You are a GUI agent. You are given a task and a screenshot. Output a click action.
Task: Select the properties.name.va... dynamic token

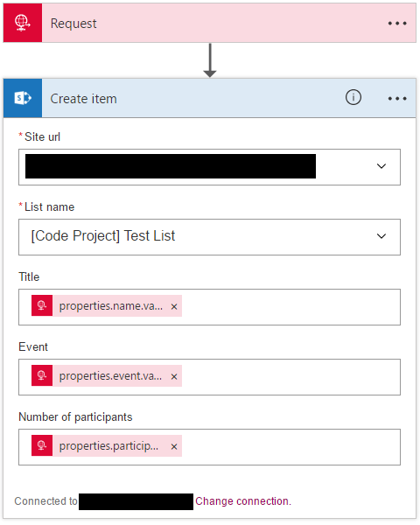[x=107, y=305]
